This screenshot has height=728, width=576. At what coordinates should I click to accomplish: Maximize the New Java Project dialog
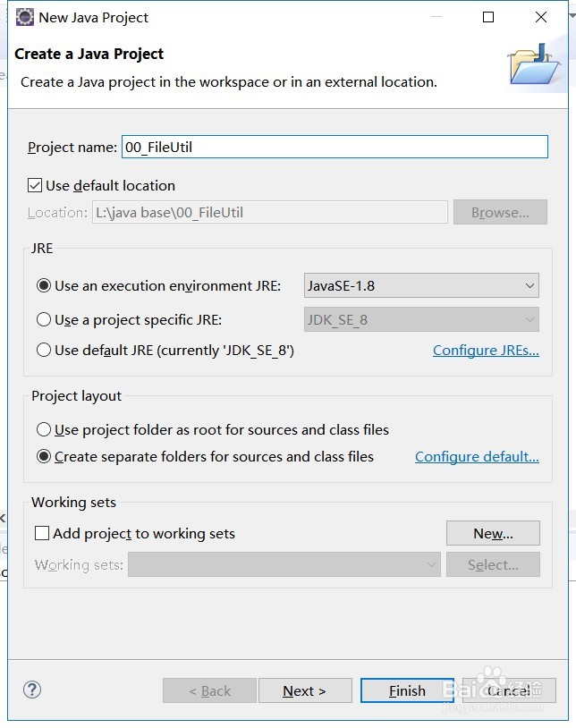[488, 17]
